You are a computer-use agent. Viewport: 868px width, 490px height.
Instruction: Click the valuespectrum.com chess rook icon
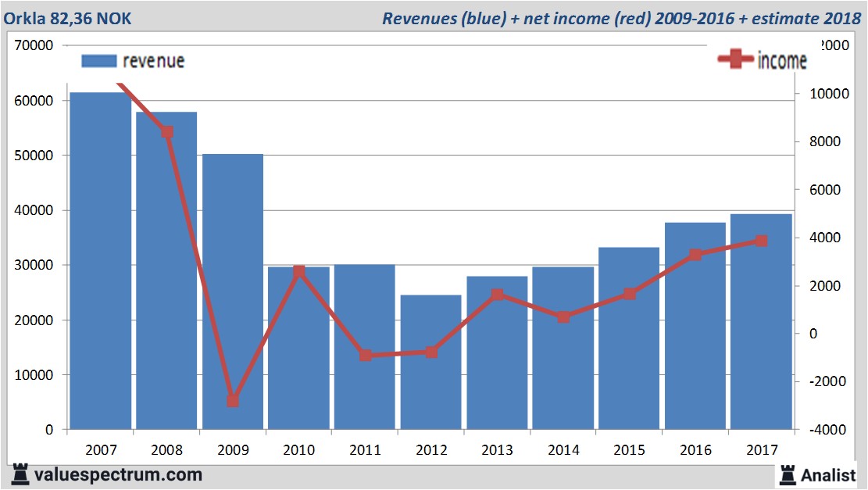tap(20, 475)
